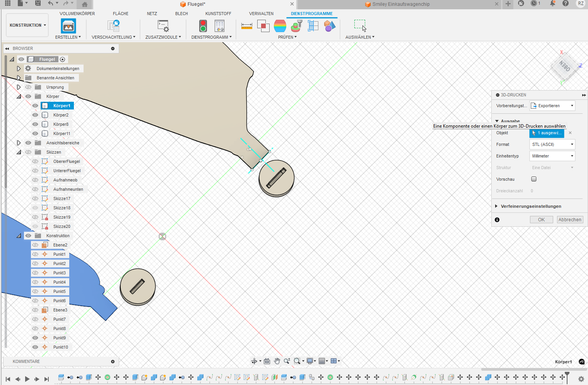Screen dimensions: 588x385
Task: Click the traffic light Dienstprogramm icon
Action: [x=203, y=26]
